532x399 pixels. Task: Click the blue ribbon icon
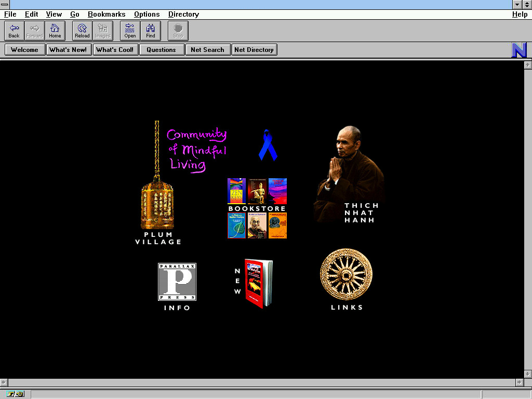coord(268,145)
